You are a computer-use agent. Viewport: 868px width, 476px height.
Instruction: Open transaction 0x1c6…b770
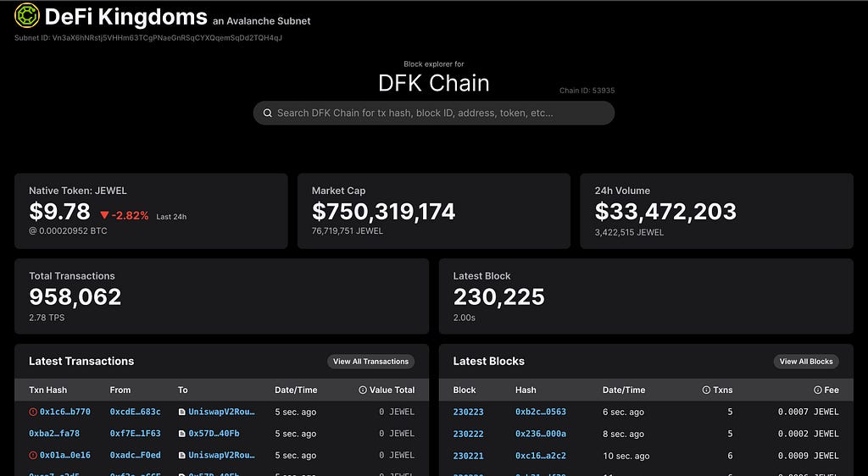tap(64, 412)
